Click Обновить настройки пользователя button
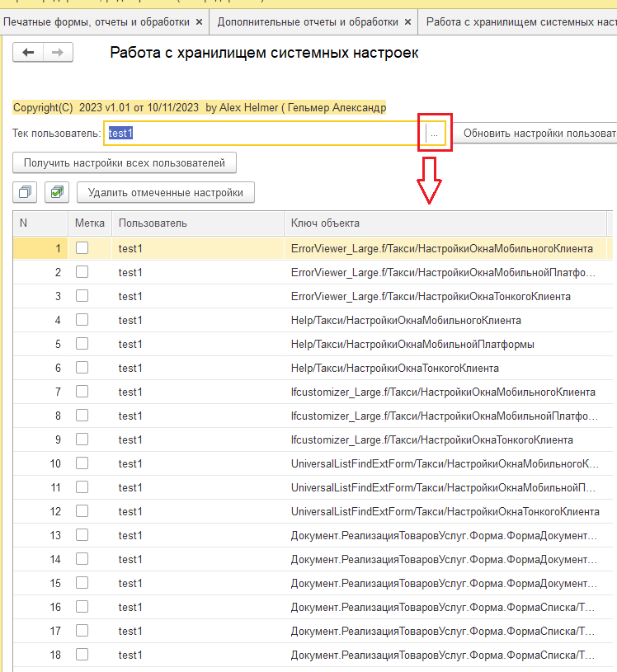617x672 pixels. pos(535,134)
